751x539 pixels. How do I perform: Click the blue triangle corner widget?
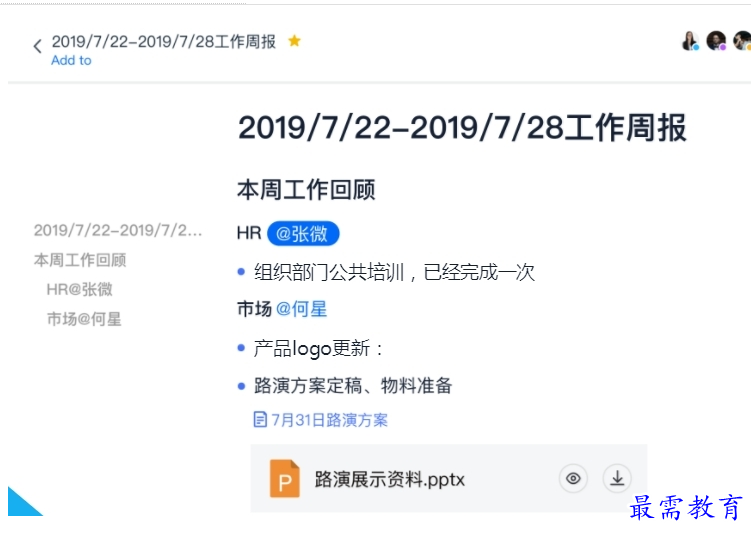tap(20, 504)
